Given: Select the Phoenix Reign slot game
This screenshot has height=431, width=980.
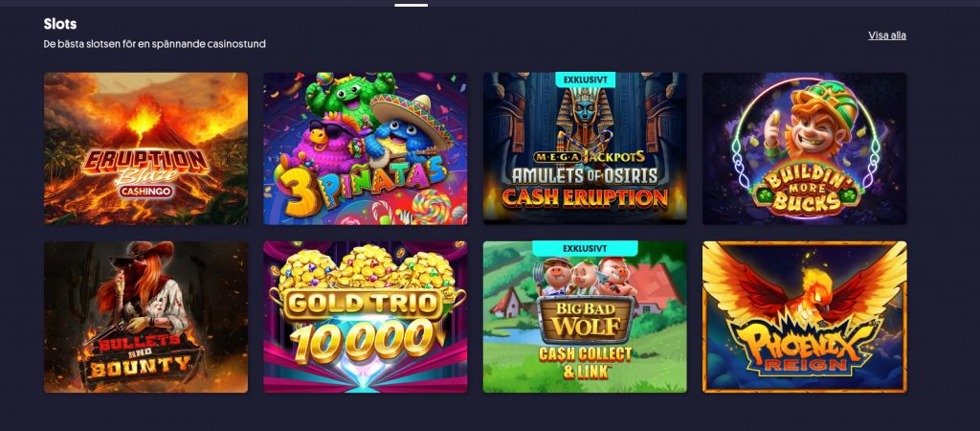Looking at the screenshot, I should click(804, 317).
